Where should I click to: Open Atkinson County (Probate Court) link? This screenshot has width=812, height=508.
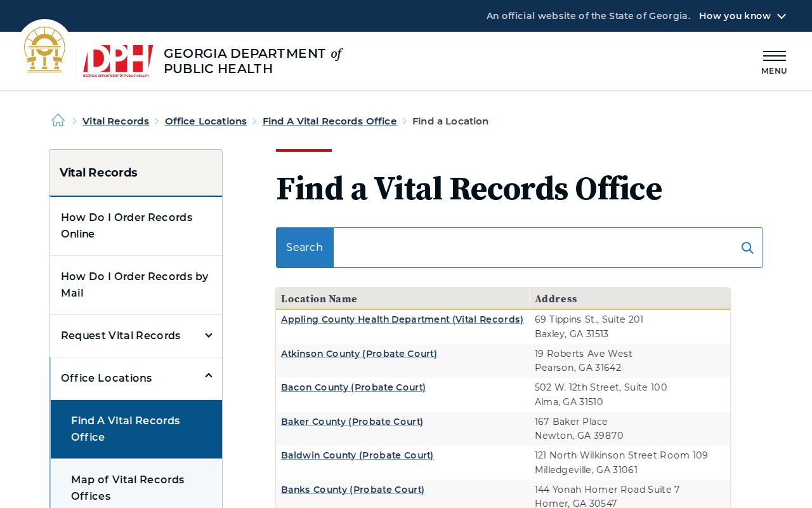(359, 354)
